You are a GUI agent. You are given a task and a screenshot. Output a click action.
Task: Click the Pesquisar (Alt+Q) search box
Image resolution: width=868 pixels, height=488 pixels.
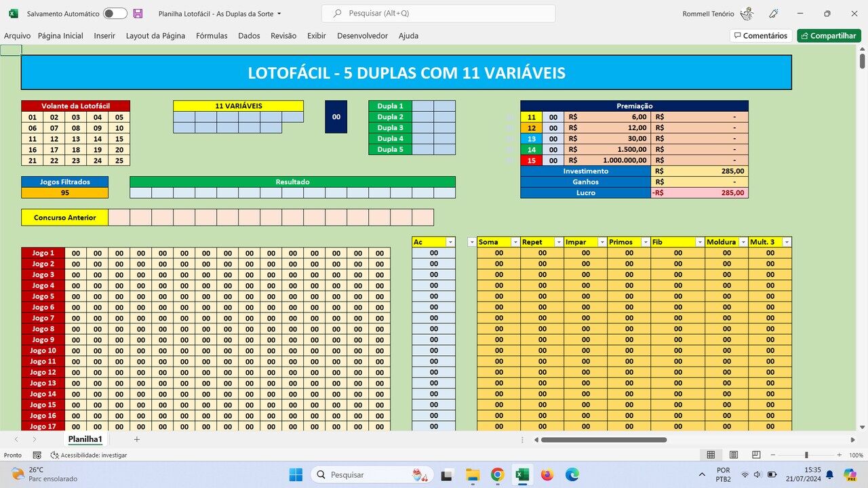pyautogui.click(x=438, y=14)
